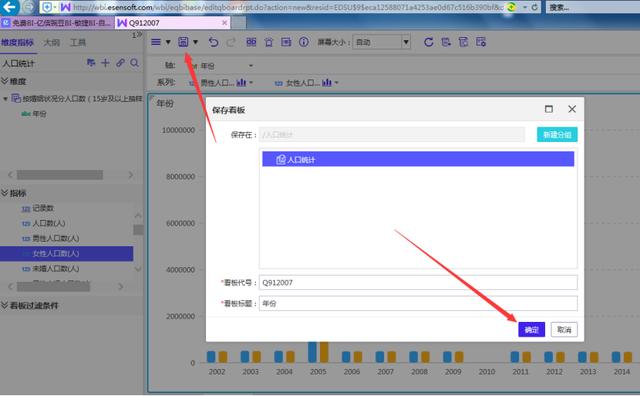The height and width of the screenshot is (396, 640).
Task: Click the 确定 button to confirm saving
Action: point(531,329)
